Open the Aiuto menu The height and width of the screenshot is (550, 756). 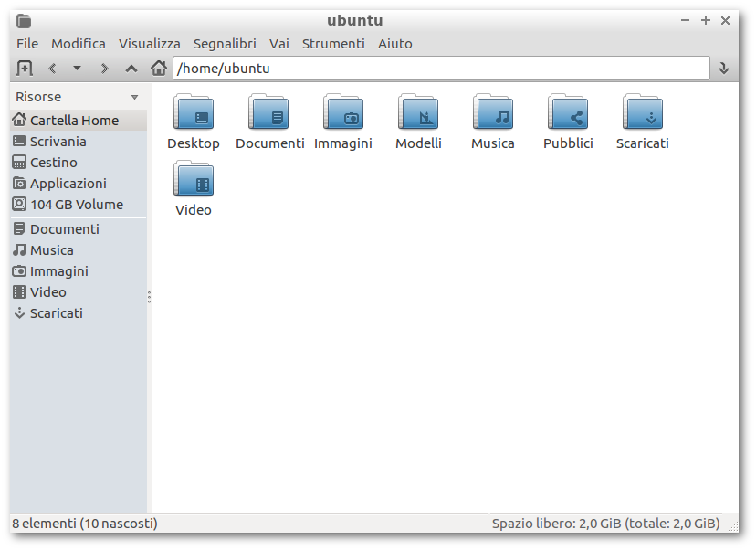394,44
